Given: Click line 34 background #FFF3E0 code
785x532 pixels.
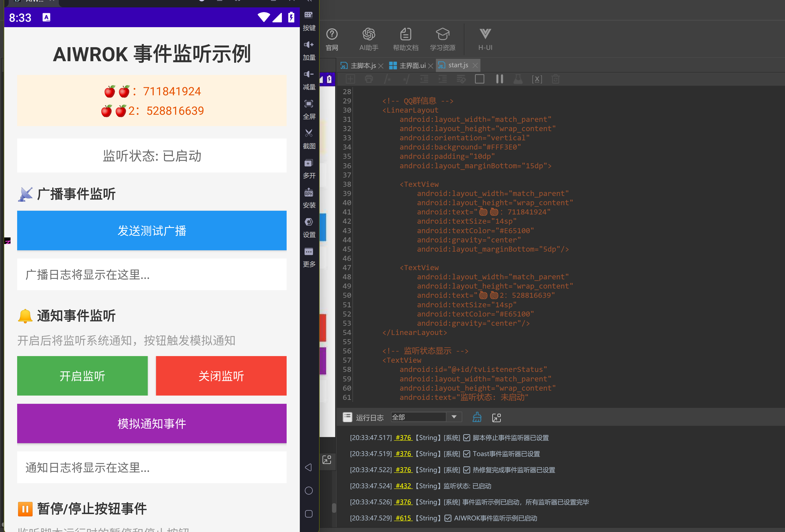Looking at the screenshot, I should coord(460,147).
